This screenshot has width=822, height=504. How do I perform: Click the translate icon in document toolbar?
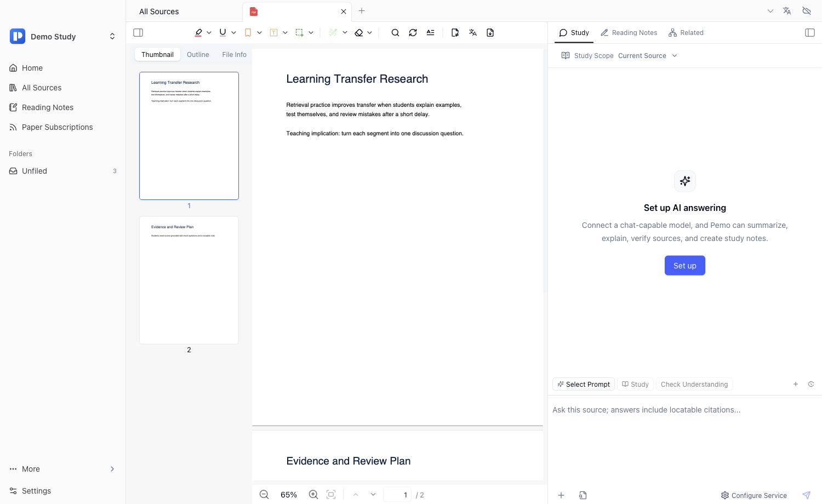tap(472, 33)
